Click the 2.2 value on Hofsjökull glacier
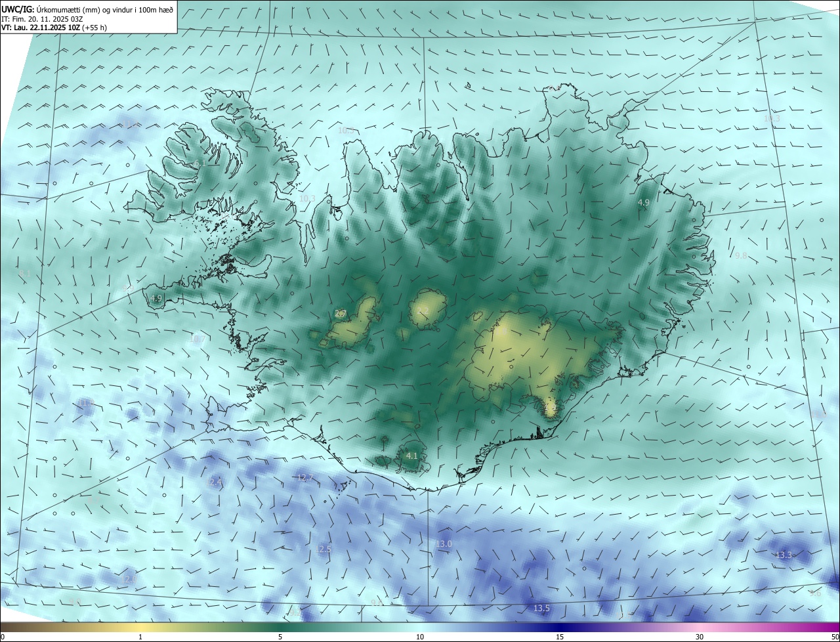 [423, 311]
